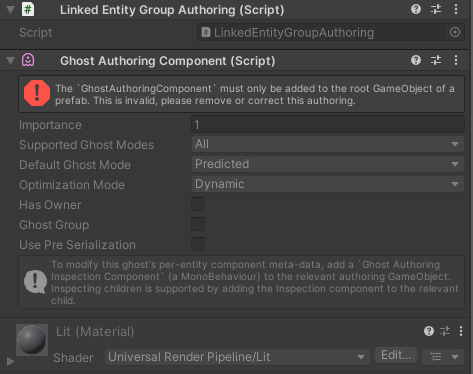Select the Universal Render Pipeline/Lit shader dropdown
The width and height of the screenshot is (473, 374).
[237, 357]
